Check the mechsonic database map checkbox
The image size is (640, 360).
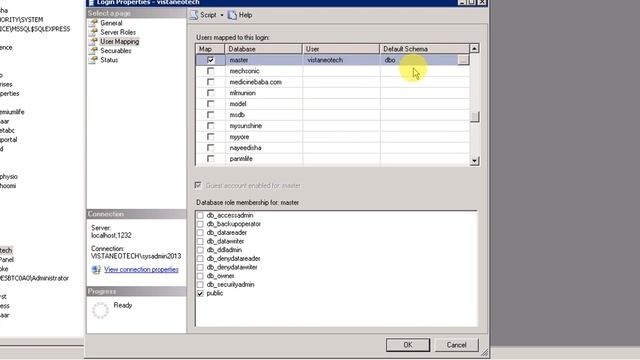click(211, 71)
